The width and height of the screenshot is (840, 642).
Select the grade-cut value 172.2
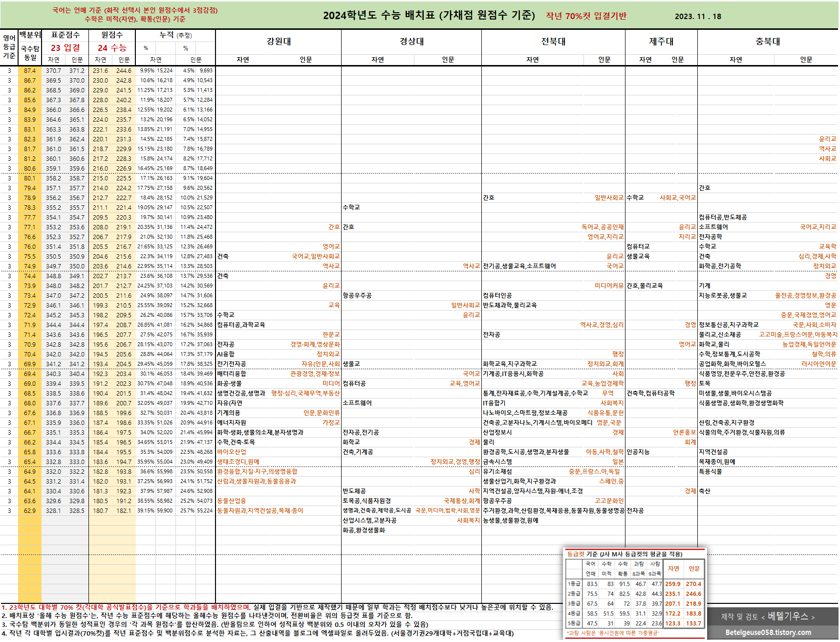click(x=673, y=613)
